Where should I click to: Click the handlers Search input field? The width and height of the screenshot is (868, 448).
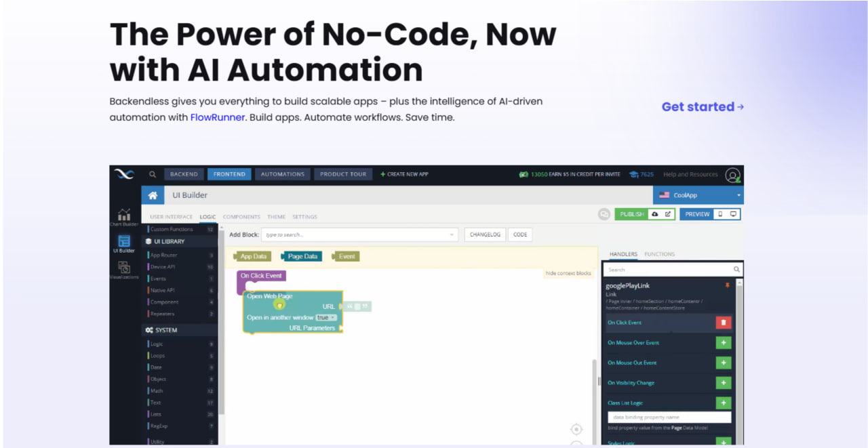tap(673, 270)
